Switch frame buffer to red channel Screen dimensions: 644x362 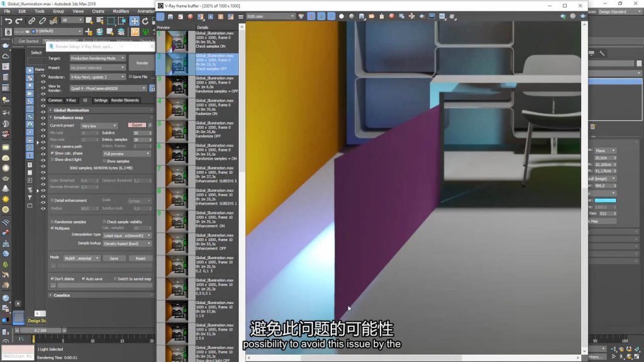point(311,16)
